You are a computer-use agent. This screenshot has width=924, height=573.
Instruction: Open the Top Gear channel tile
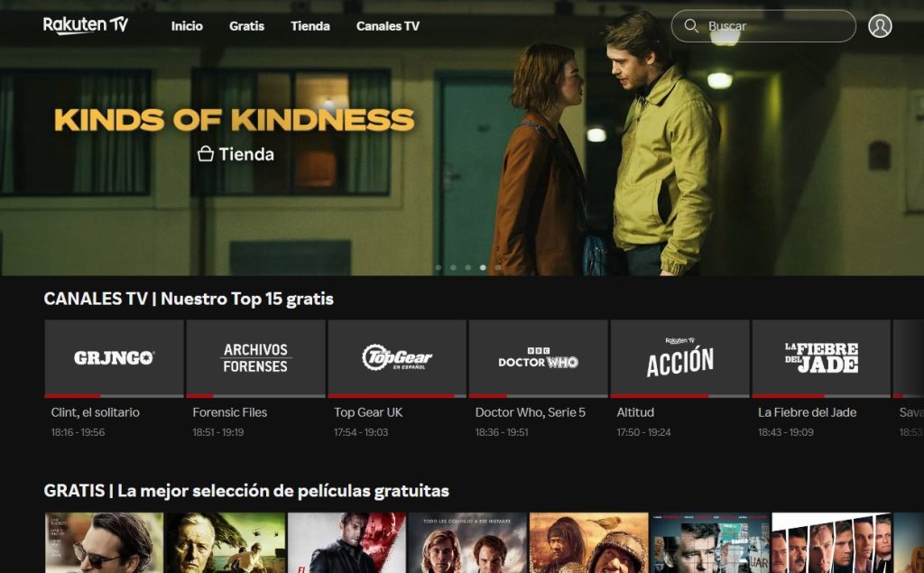(397, 357)
